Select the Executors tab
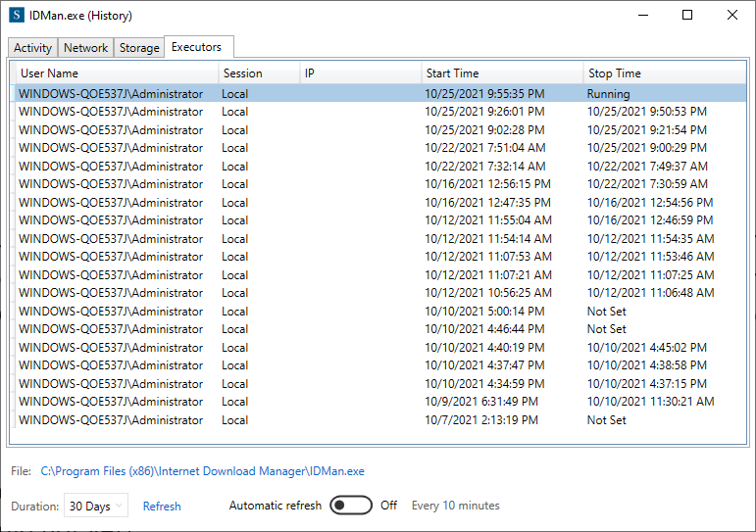Image resolution: width=756 pixels, height=532 pixels. tap(199, 47)
